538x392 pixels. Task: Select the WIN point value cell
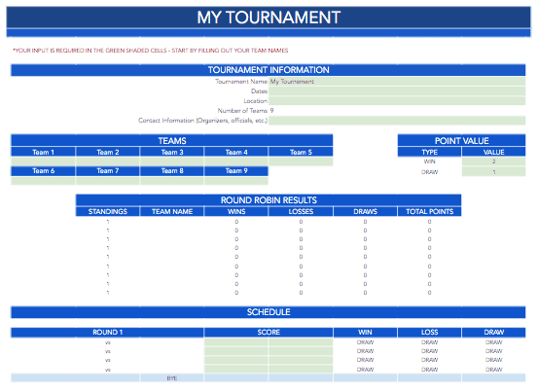pyautogui.click(x=493, y=161)
